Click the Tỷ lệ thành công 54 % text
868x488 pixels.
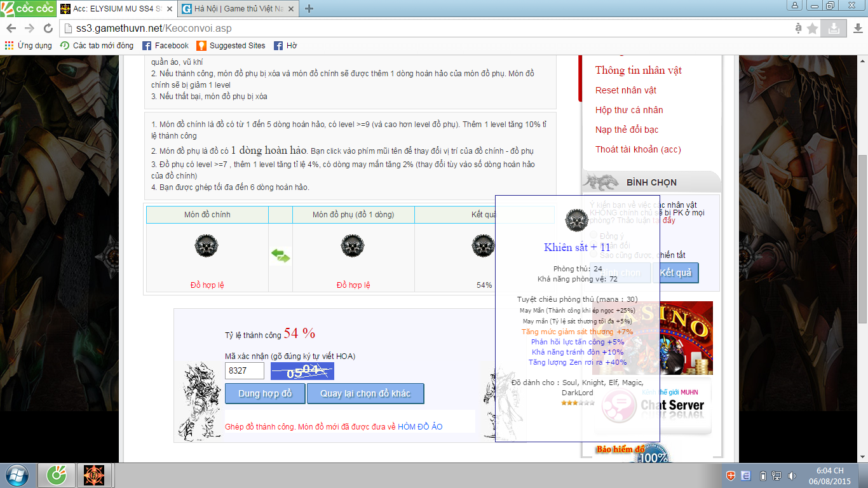click(x=270, y=334)
